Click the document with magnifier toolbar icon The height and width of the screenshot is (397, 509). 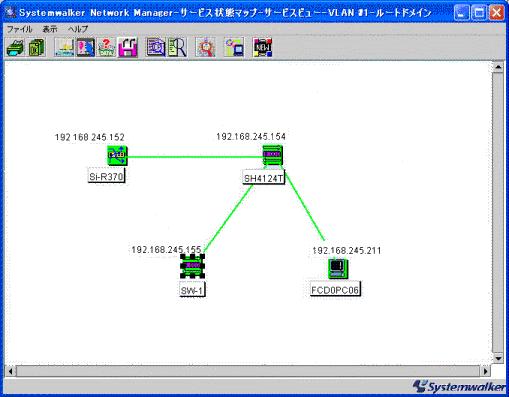pyautogui.click(x=155, y=48)
